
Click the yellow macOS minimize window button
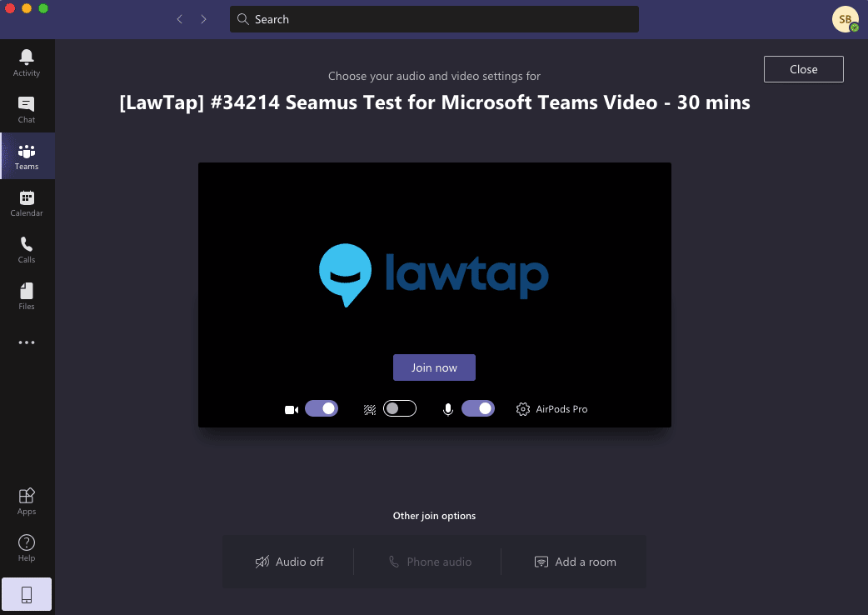click(x=27, y=8)
